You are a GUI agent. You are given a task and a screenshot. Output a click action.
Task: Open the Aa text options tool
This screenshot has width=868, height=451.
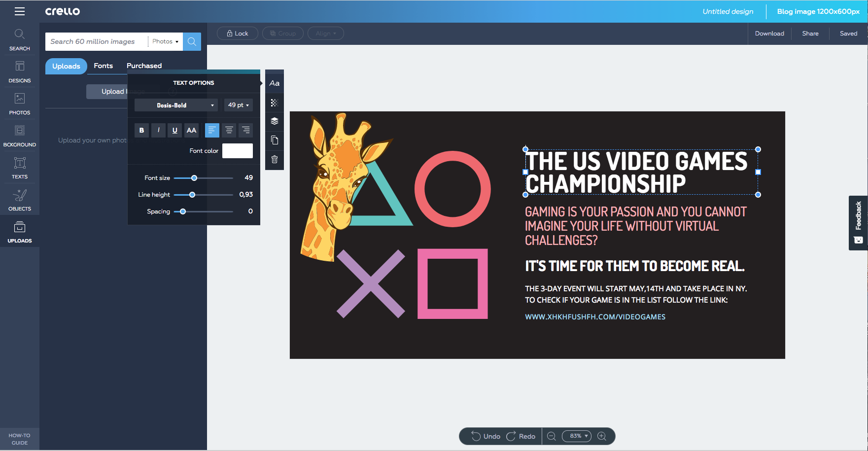[275, 83]
